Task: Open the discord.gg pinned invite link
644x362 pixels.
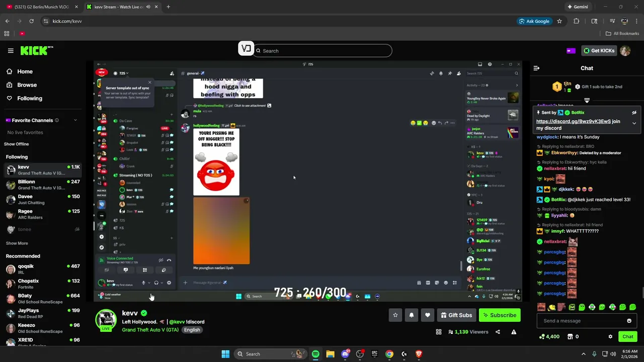Action: [574, 121]
